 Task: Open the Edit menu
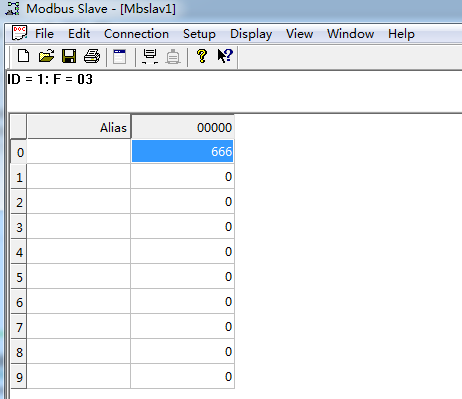pyautogui.click(x=79, y=34)
